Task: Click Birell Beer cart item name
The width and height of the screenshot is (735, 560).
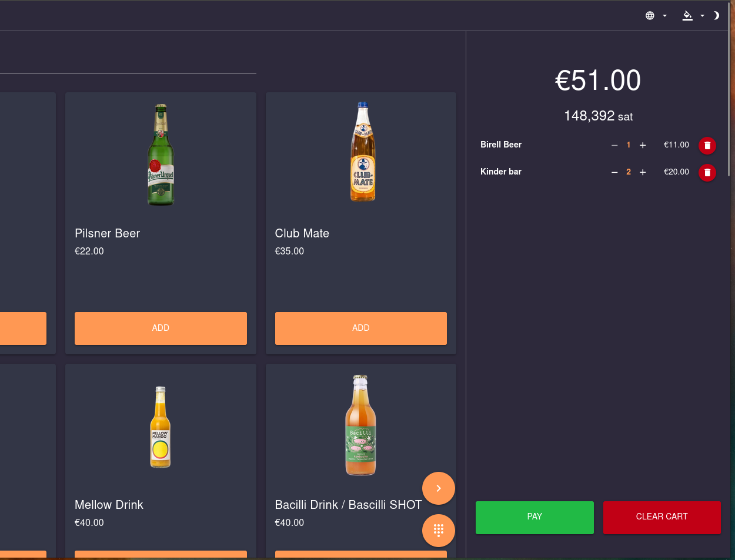Action: [501, 145]
